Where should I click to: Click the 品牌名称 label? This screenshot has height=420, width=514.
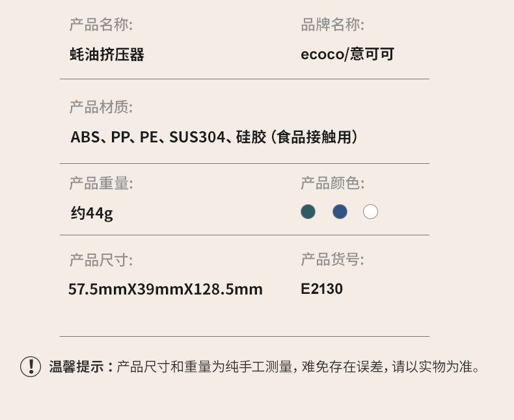pyautogui.click(x=332, y=25)
